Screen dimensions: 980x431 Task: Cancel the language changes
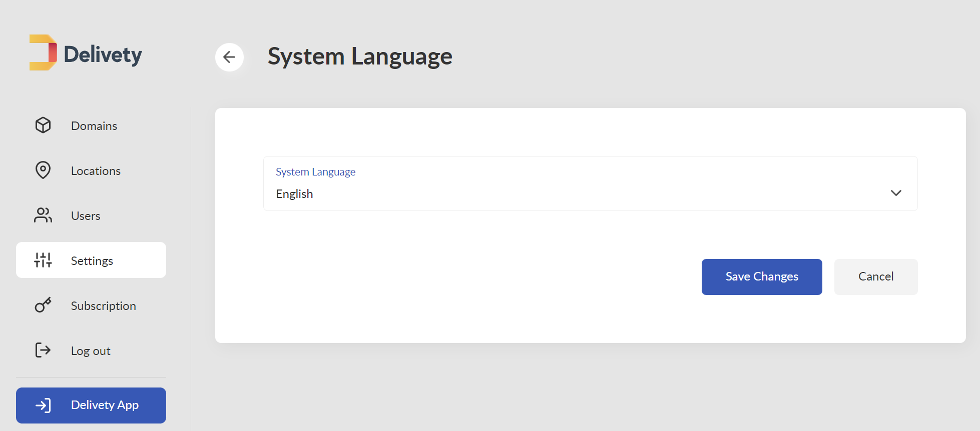click(x=876, y=277)
